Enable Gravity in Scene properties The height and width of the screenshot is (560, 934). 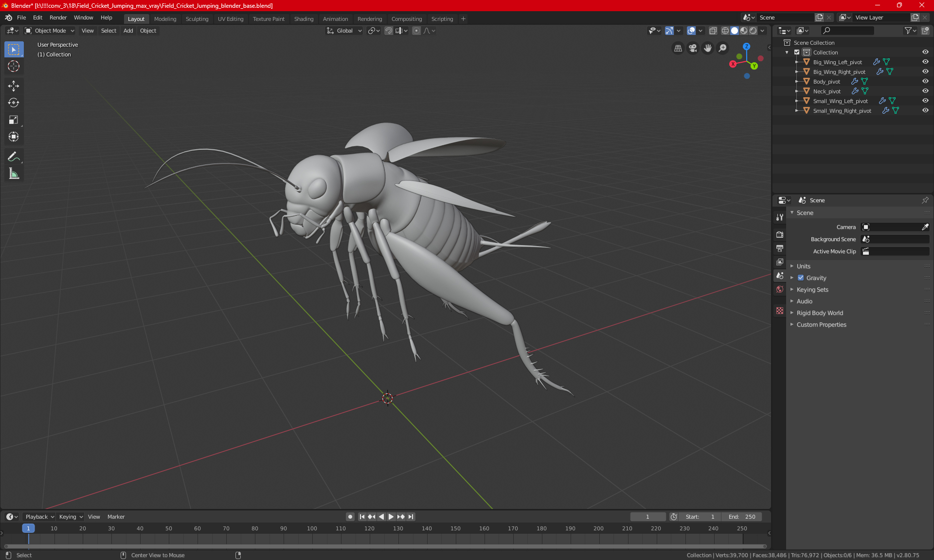tap(801, 278)
